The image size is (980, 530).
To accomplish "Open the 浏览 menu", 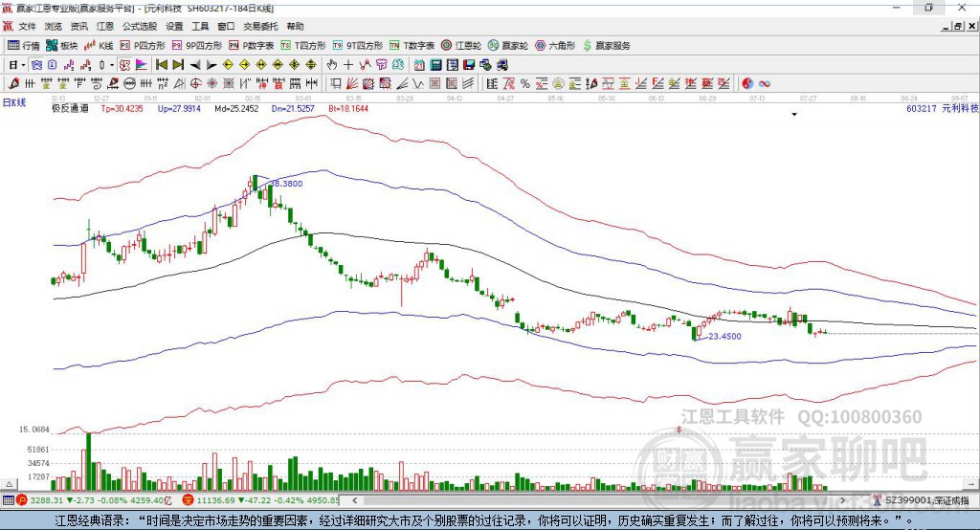I will pos(54,26).
